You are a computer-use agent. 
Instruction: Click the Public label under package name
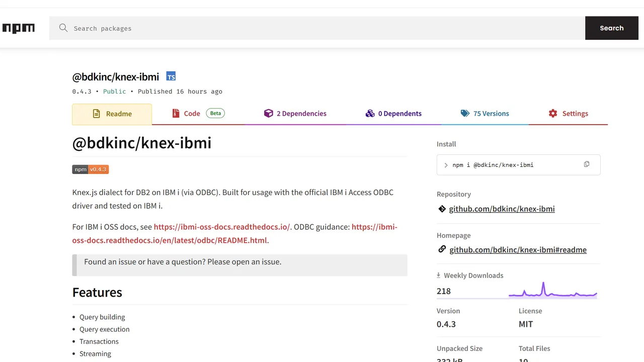115,92
